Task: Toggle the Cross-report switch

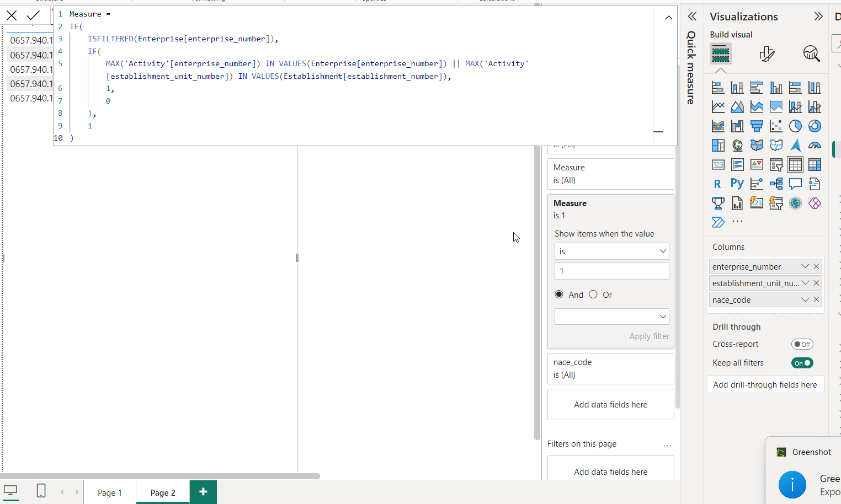Action: pyautogui.click(x=802, y=344)
